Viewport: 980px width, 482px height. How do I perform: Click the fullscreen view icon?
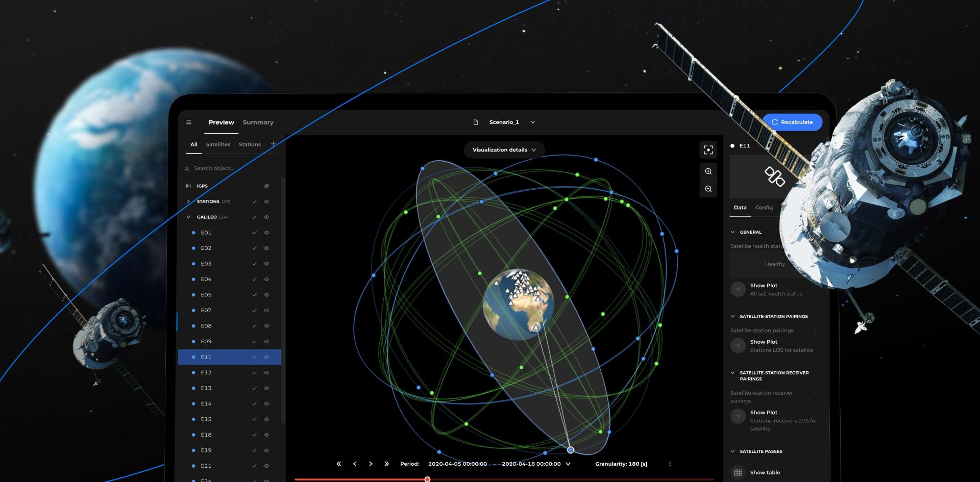click(708, 149)
